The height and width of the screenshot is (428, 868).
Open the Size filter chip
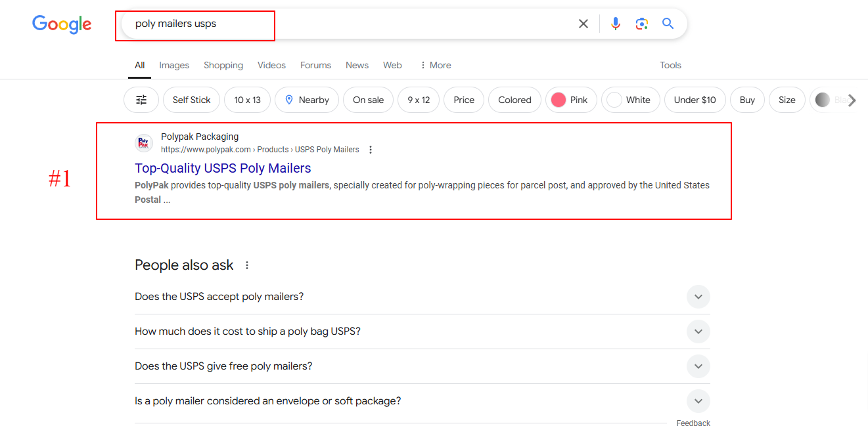point(787,100)
